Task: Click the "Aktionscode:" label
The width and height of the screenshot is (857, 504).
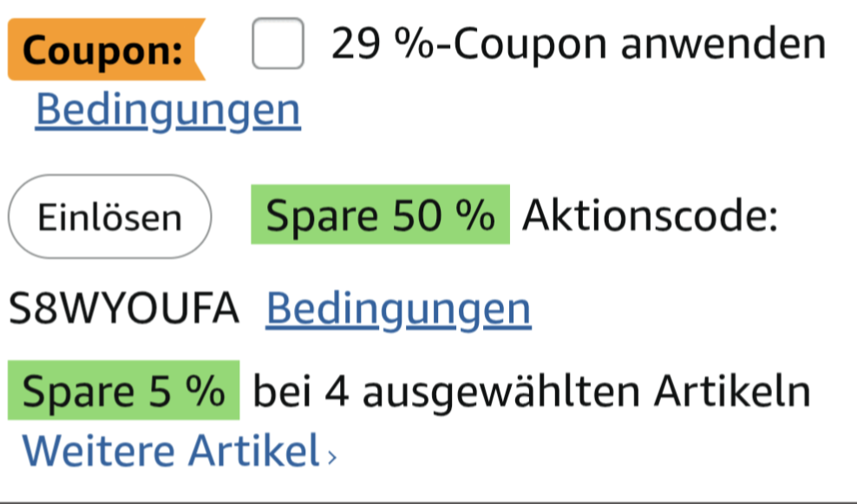Action: point(650,215)
